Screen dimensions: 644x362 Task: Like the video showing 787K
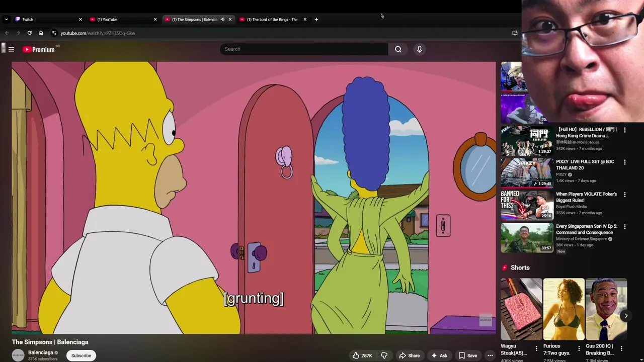[x=362, y=355]
